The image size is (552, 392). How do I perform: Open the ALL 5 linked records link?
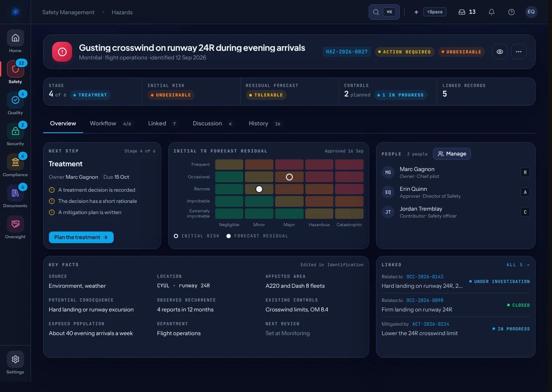pos(518,265)
